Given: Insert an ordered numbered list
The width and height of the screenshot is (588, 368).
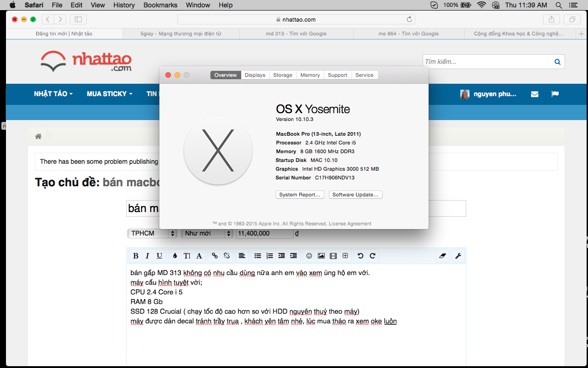Looking at the screenshot, I should click(270, 256).
